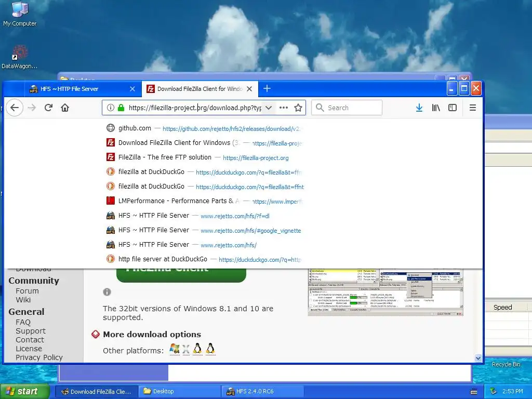
Task: Click the gray info icon below download button
Action: 107,292
